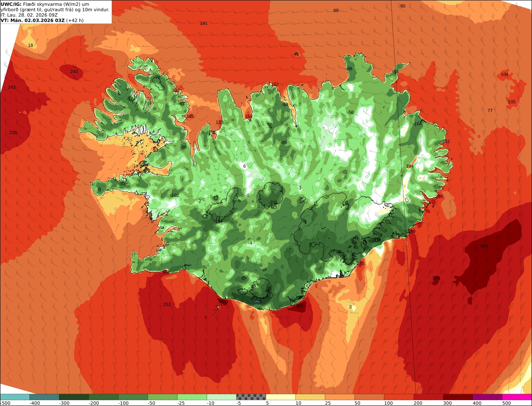The height and width of the screenshot is (406, 532).
Task: Click the map value 347 over southeast sea
Action: click(x=484, y=246)
